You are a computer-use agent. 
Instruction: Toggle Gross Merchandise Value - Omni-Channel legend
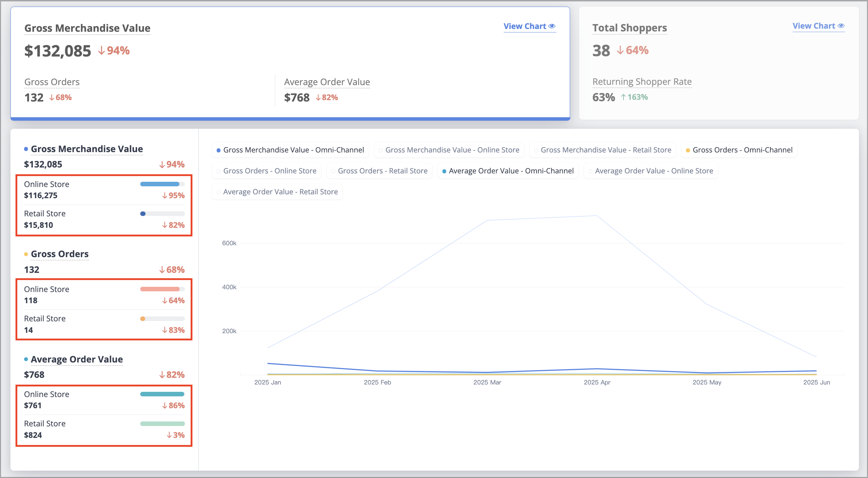coord(290,150)
